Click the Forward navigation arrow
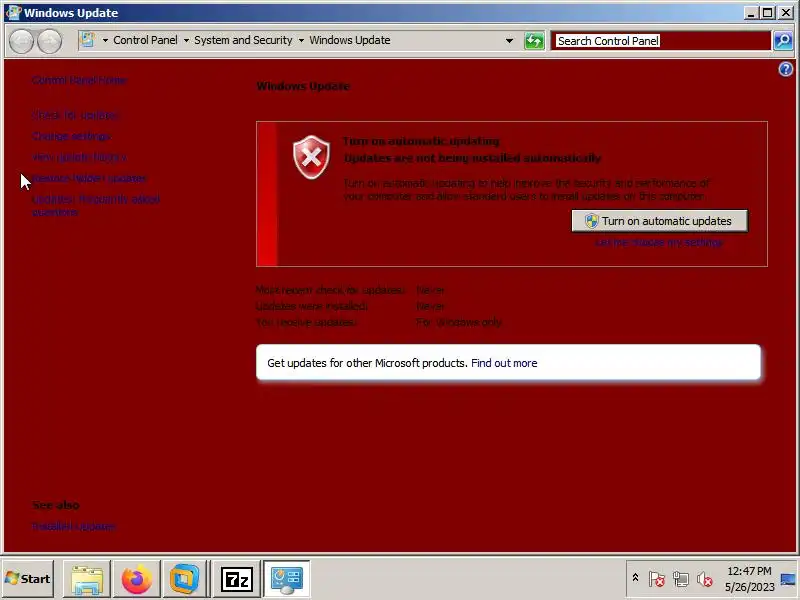Viewport: 800px width, 600px height. [x=49, y=41]
